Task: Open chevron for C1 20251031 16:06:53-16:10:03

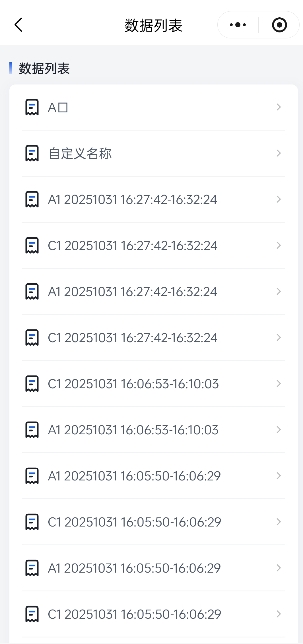Action: [x=279, y=384]
